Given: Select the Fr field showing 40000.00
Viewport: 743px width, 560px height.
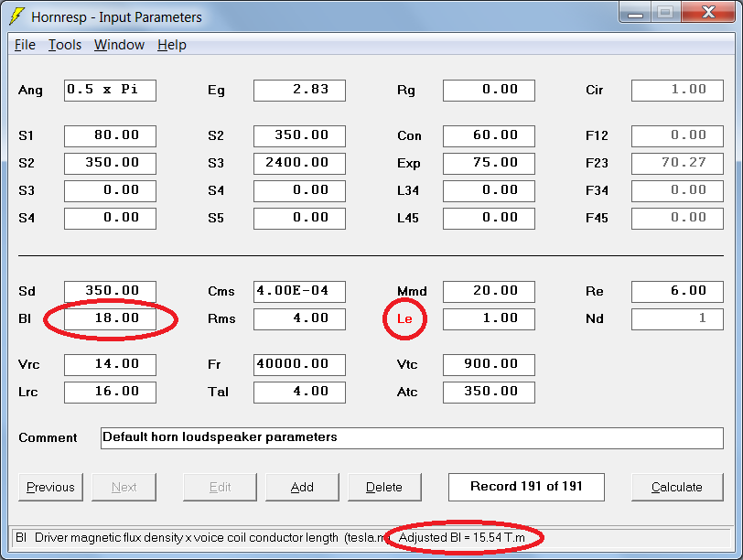Looking at the screenshot, I should point(299,365).
